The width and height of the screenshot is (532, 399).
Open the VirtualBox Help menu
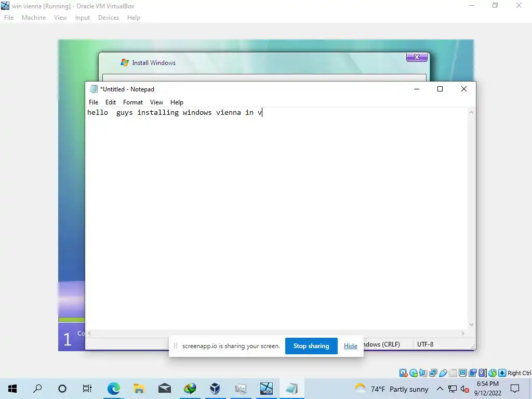134,18
